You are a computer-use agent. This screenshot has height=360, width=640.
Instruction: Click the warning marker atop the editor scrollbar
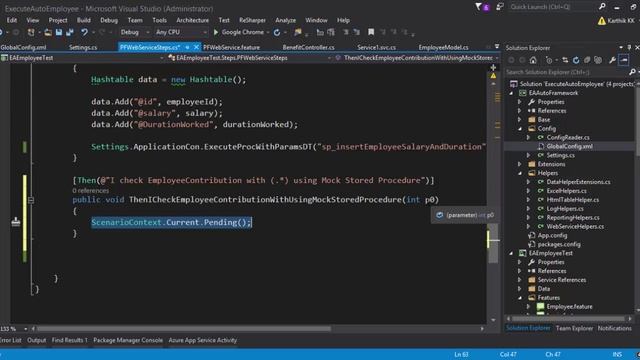pyautogui.click(x=493, y=76)
